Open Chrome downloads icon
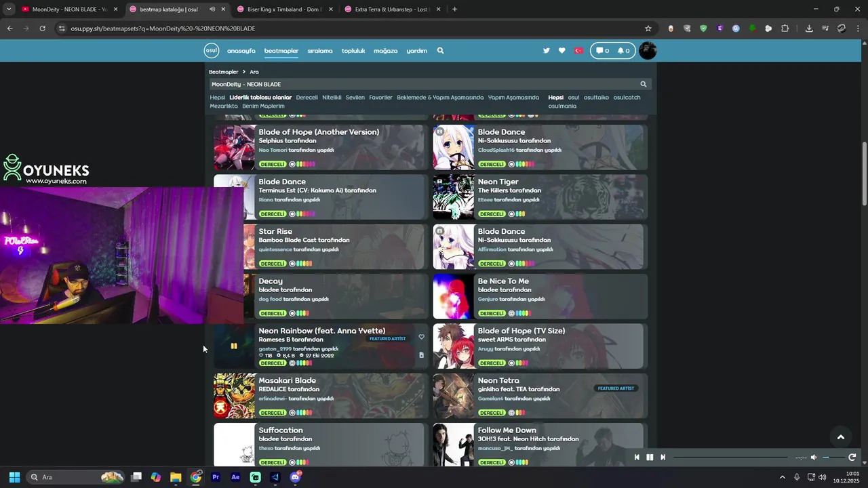The width and height of the screenshot is (868, 488). point(809,28)
